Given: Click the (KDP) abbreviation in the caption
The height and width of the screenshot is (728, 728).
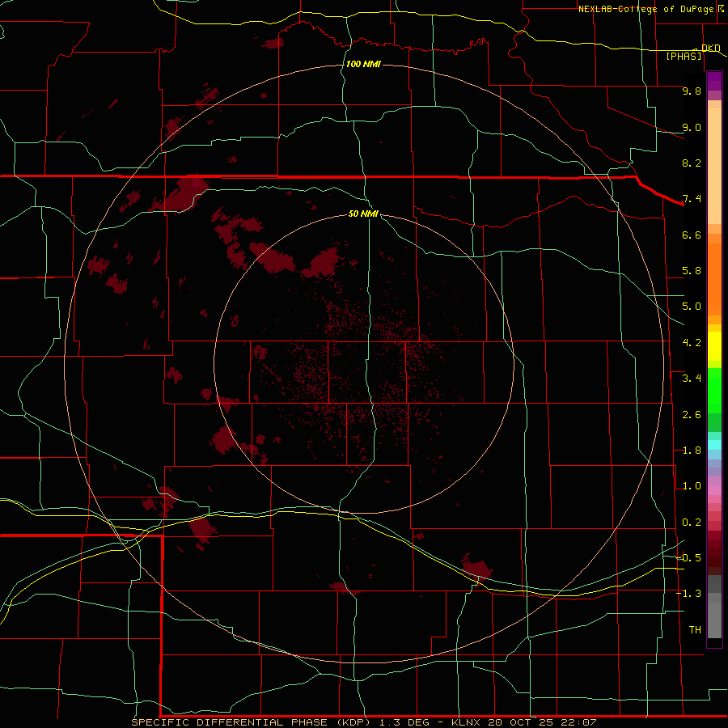Looking at the screenshot, I should click(354, 722).
